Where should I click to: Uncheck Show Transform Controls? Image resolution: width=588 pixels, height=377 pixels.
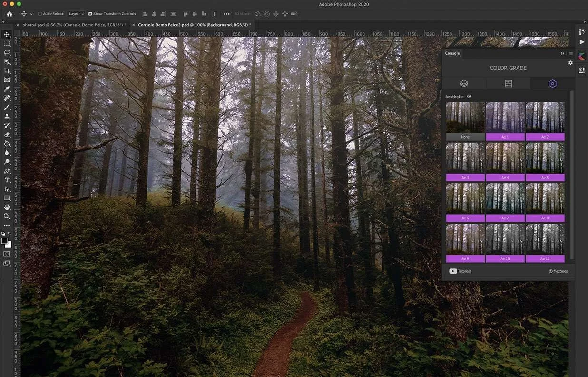(x=90, y=14)
